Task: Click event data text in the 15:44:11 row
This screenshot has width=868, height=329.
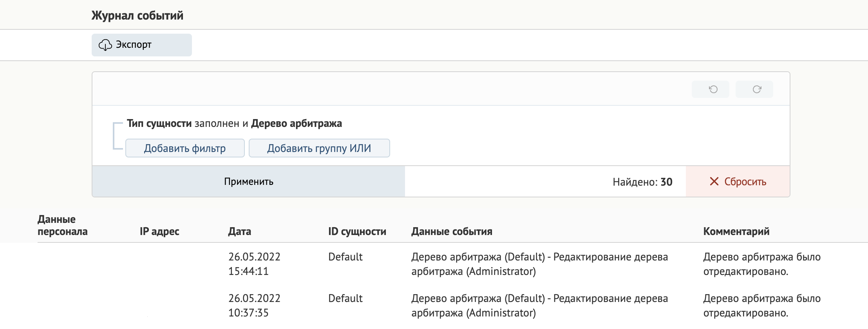Action: click(x=539, y=264)
